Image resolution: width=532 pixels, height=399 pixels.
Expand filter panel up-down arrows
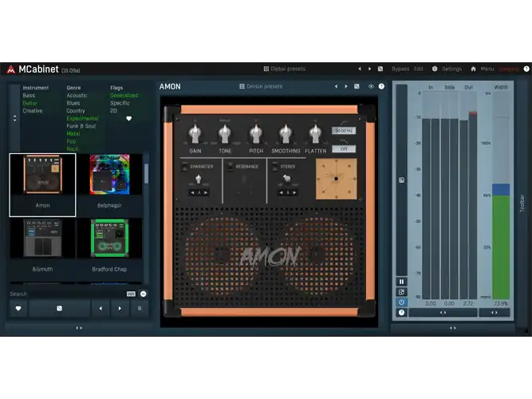[14, 118]
